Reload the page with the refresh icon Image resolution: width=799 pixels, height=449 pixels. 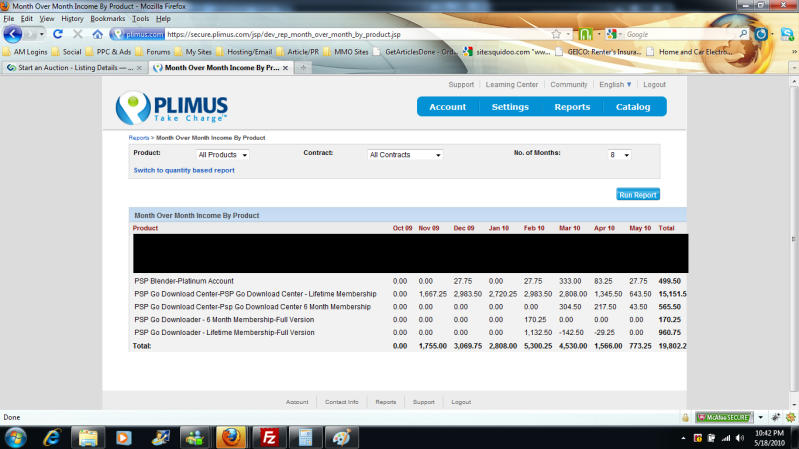click(x=58, y=34)
